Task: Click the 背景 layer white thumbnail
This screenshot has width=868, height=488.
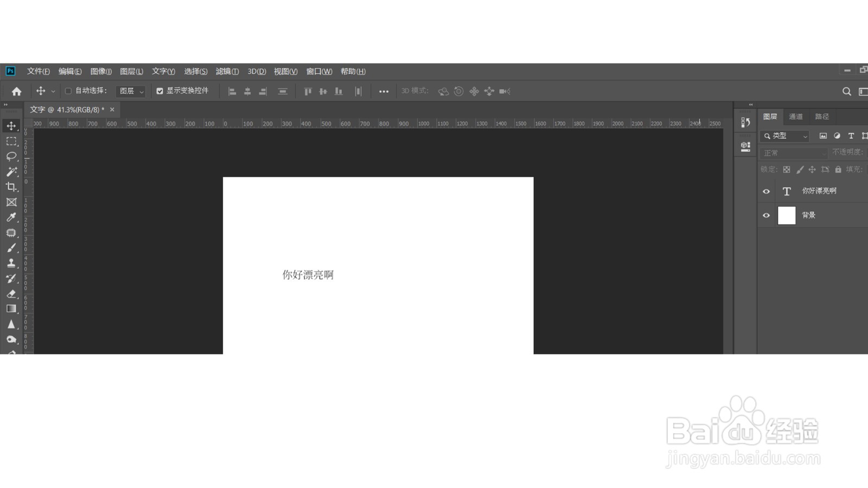Action: click(x=787, y=215)
